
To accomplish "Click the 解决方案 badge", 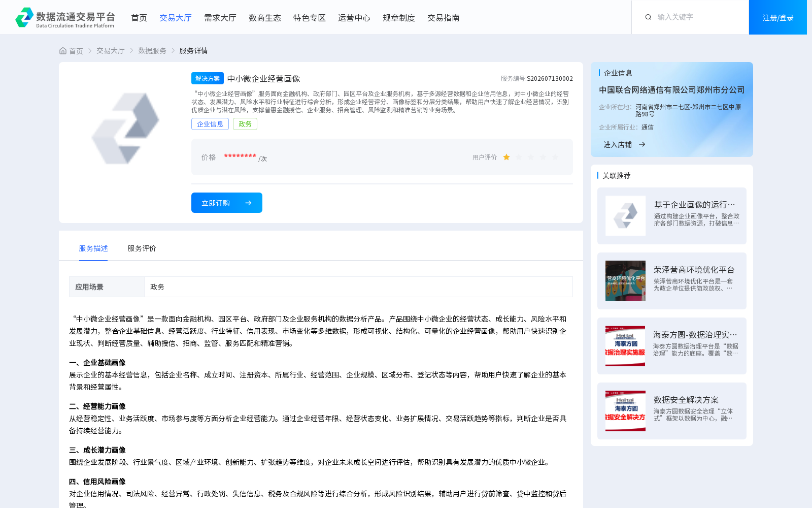I will pos(208,78).
